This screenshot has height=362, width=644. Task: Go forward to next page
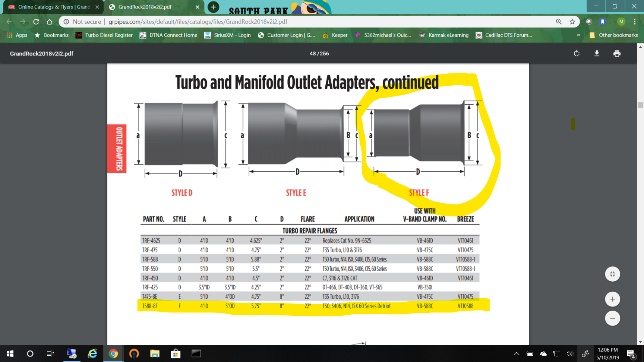click(x=23, y=22)
